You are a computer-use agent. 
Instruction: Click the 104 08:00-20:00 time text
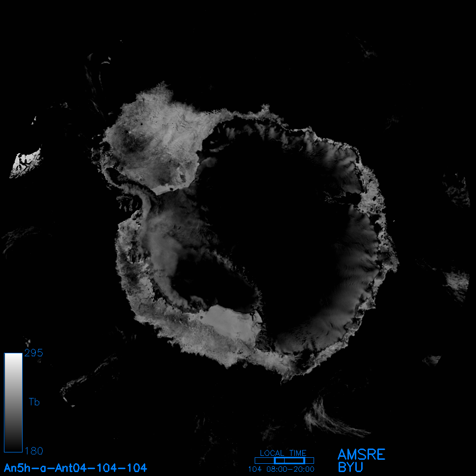[281, 469]
